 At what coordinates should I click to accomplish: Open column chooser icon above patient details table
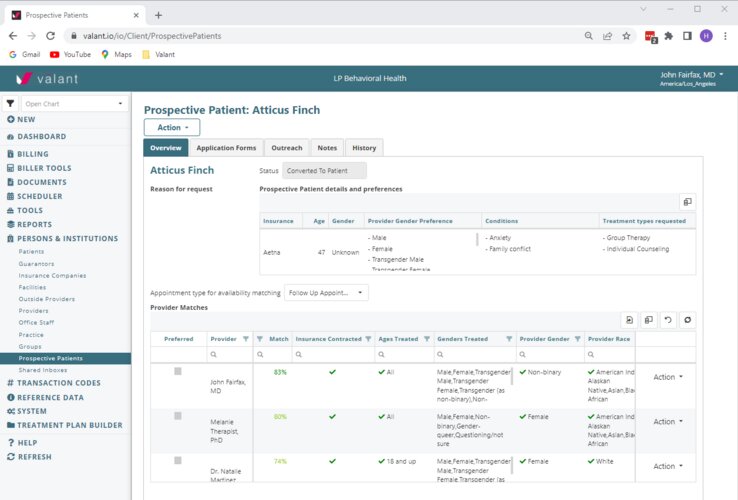(687, 201)
